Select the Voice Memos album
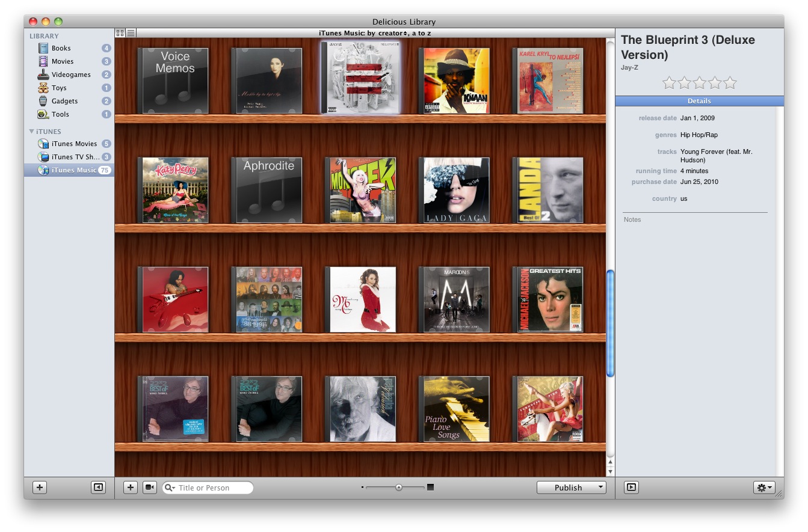808x532 pixels. (x=173, y=81)
